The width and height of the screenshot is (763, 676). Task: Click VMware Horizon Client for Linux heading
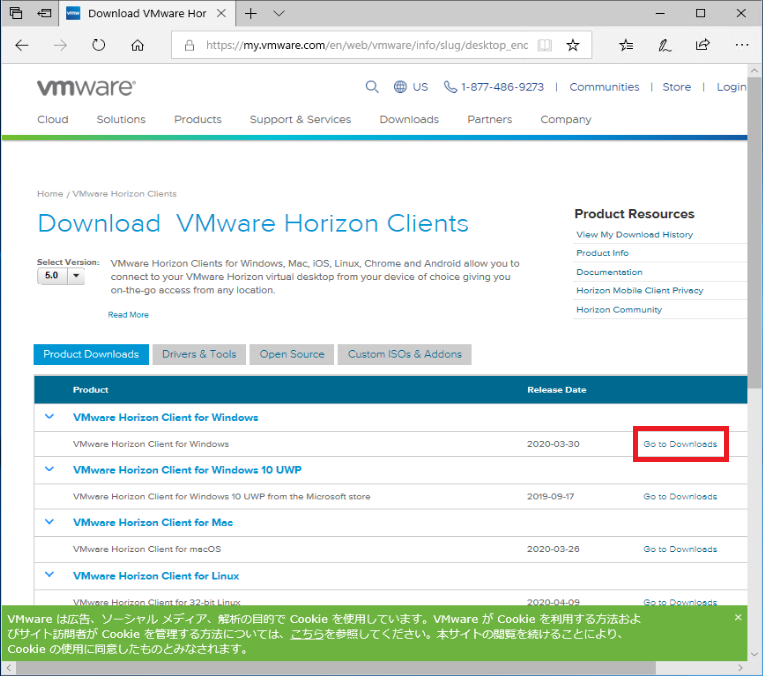tap(156, 576)
